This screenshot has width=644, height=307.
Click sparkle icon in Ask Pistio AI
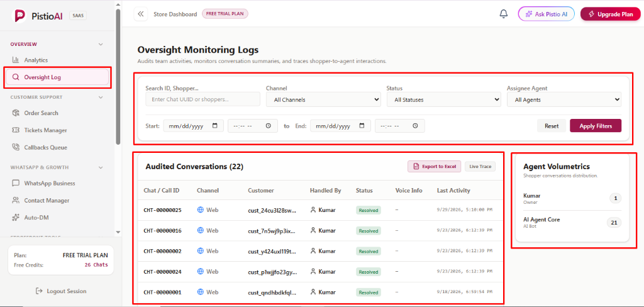(529, 14)
